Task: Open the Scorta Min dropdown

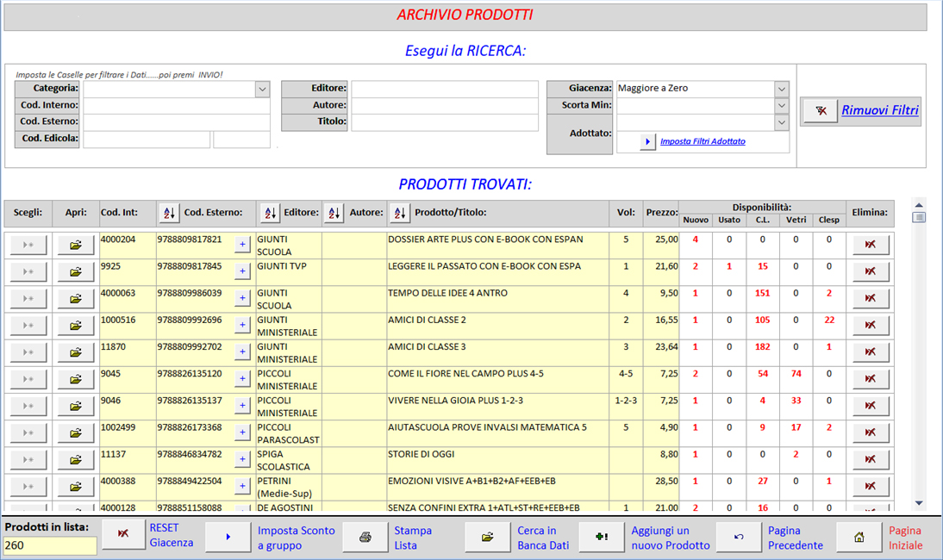Action: point(781,106)
